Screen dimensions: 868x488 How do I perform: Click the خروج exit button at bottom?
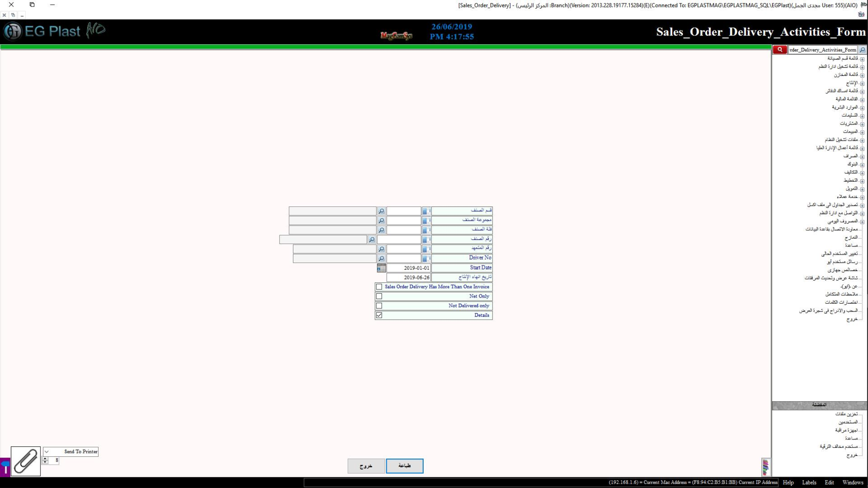click(x=366, y=466)
